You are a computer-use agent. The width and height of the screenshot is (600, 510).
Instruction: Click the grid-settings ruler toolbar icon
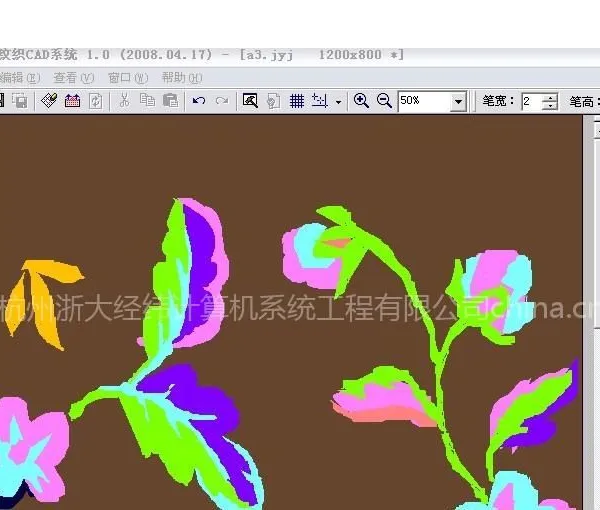coord(320,101)
